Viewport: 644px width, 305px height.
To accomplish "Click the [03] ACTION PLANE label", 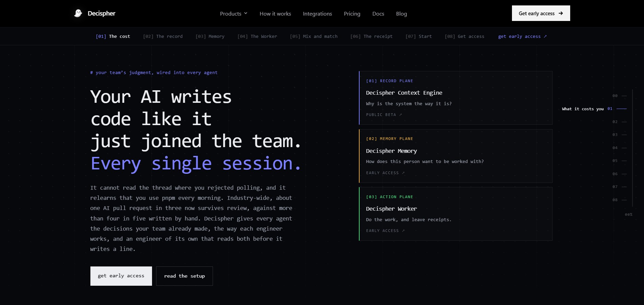I will point(389,197).
